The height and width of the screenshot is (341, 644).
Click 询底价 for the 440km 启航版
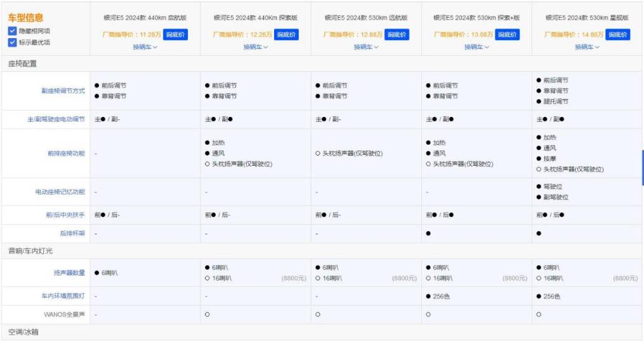175,34
